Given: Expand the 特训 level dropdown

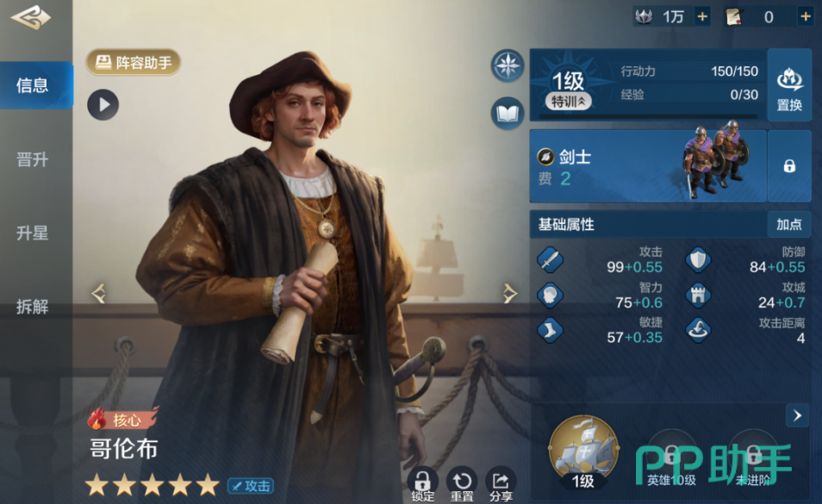Looking at the screenshot, I should (x=569, y=101).
